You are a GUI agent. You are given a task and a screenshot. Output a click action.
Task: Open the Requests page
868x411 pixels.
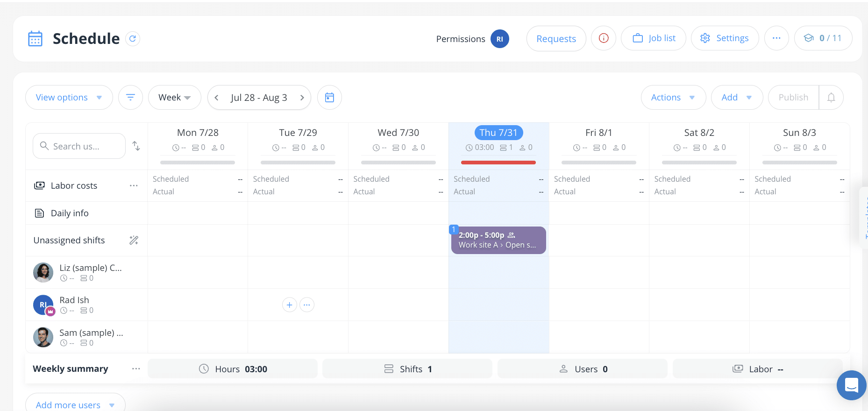pyautogui.click(x=556, y=39)
